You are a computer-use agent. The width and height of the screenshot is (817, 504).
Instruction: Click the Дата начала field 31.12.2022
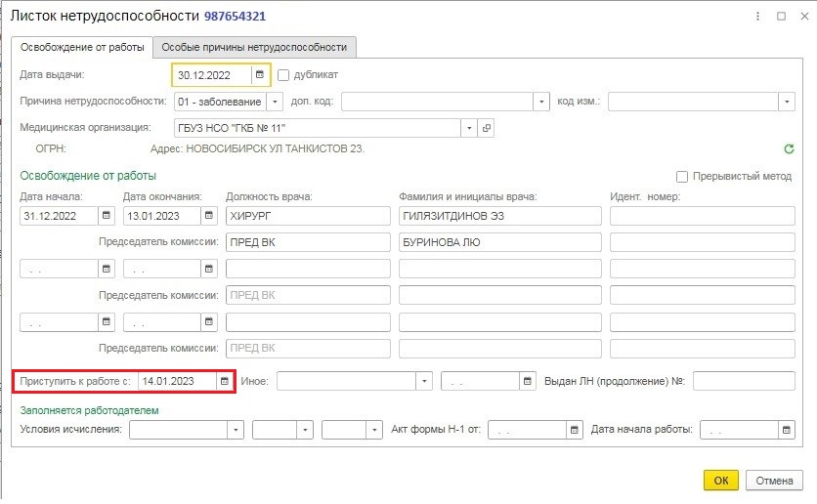click(x=59, y=216)
